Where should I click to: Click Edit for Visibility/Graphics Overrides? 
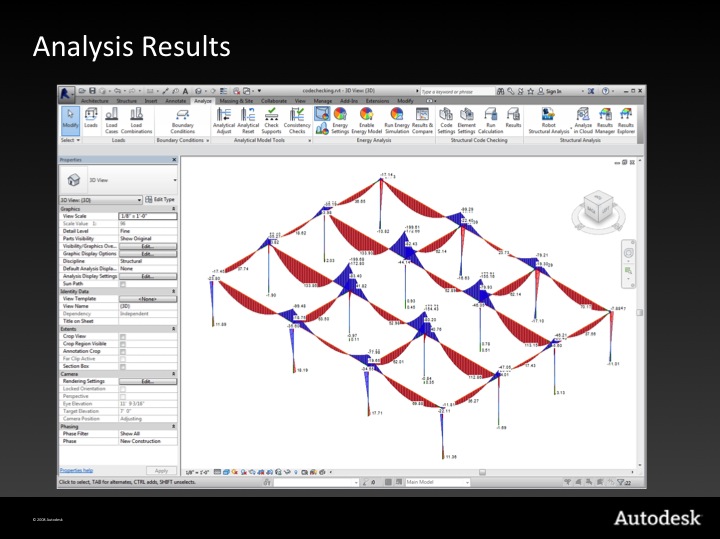(x=147, y=247)
